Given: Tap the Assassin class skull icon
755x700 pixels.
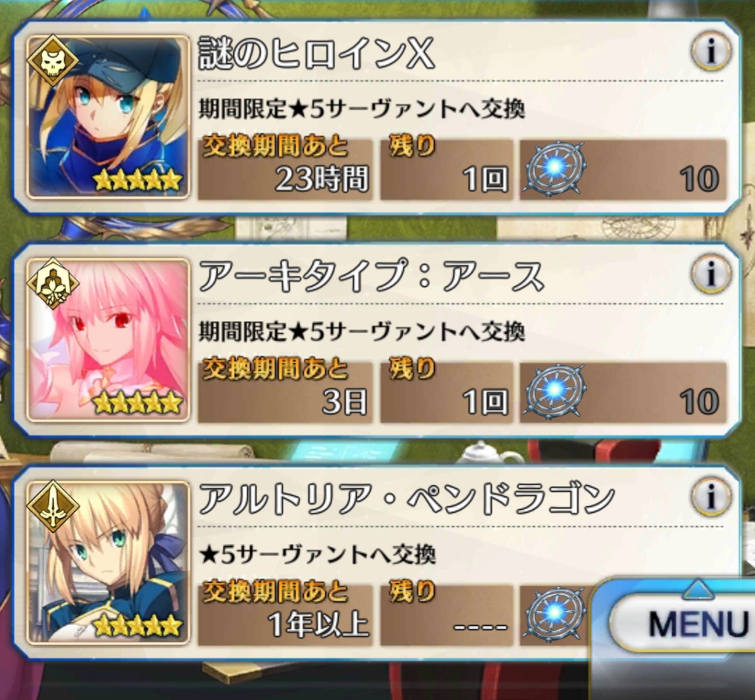Looking at the screenshot, I should [53, 61].
